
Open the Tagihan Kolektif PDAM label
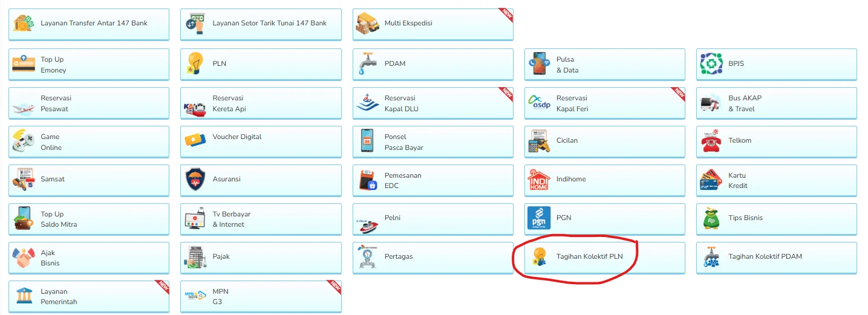765,256
